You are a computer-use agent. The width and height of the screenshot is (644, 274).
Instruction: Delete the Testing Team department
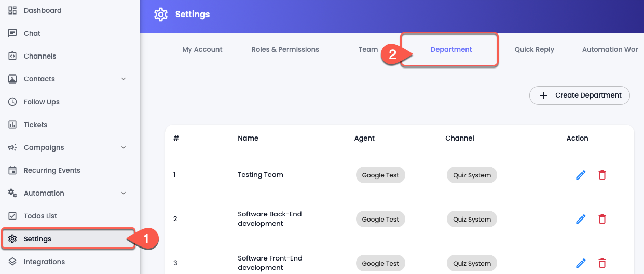click(x=602, y=175)
